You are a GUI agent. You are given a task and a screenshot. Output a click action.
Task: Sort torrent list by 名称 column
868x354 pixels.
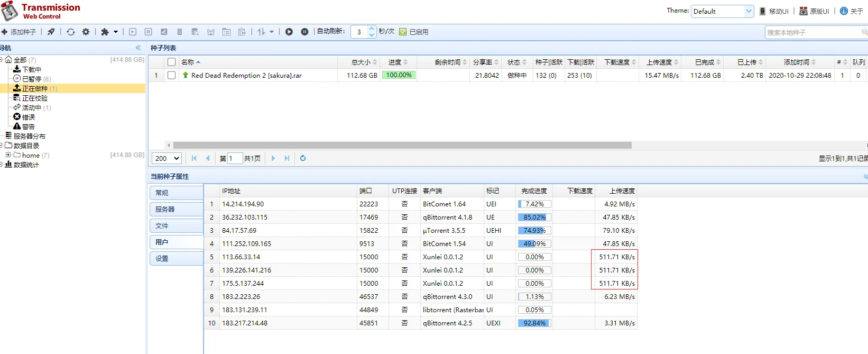pos(258,62)
